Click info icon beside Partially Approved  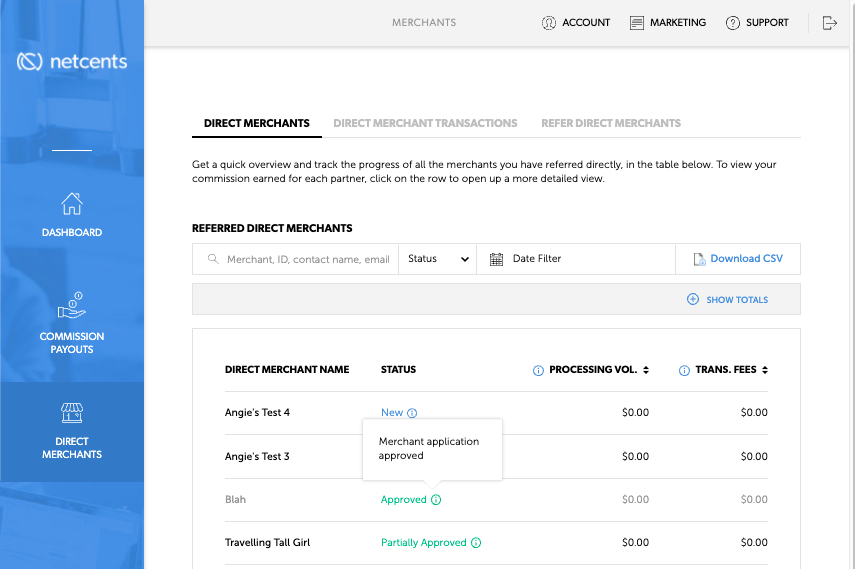click(x=476, y=543)
